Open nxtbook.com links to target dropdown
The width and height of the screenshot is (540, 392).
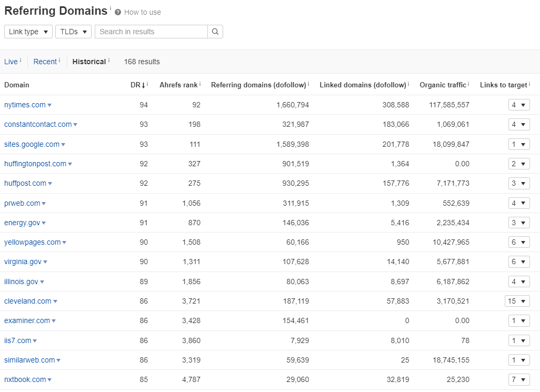tap(519, 379)
